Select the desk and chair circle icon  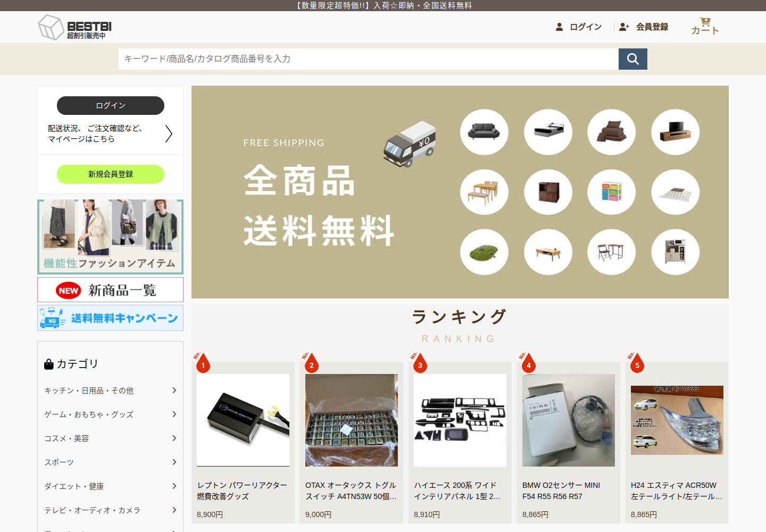coord(612,252)
